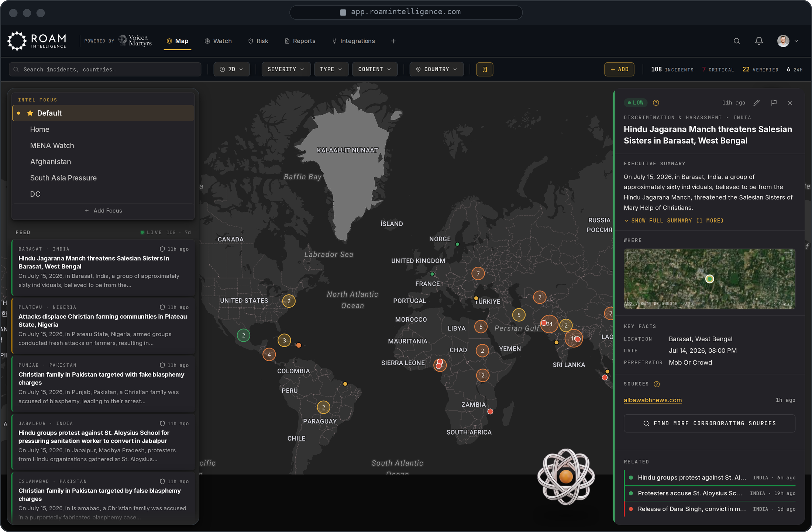Click the browser address bar
The width and height of the screenshot is (812, 532).
pyautogui.click(x=406, y=12)
